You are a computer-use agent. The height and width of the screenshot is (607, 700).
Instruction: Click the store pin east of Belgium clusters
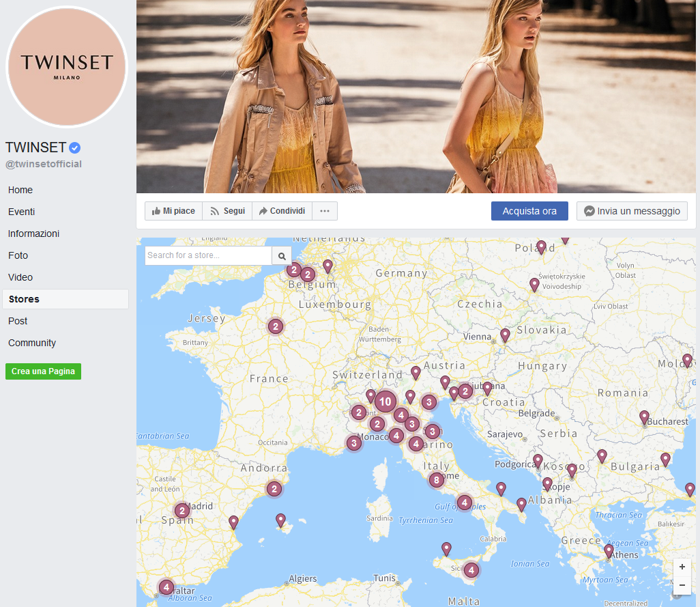327,266
